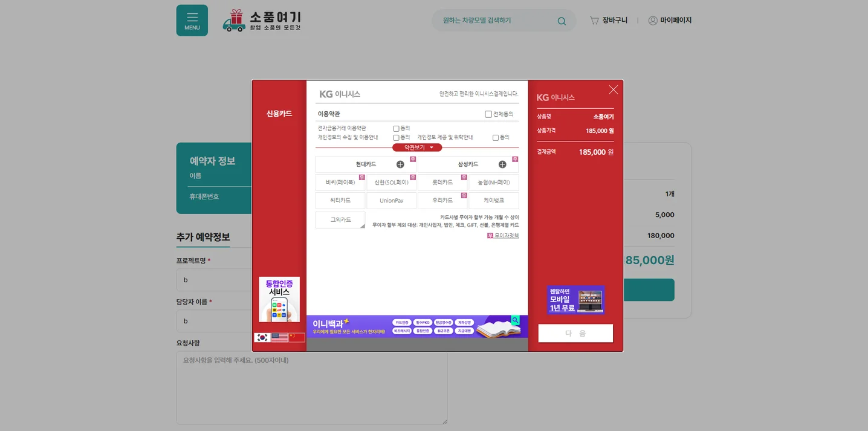Agree to 전자금융거래 이용약관 checkbox
The width and height of the screenshot is (868, 431).
tap(396, 128)
